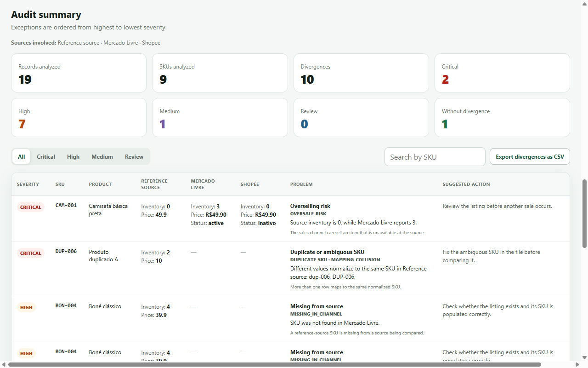588x368 pixels.
Task: Click 'Price: 10' for DUP-006
Action: 152,261
